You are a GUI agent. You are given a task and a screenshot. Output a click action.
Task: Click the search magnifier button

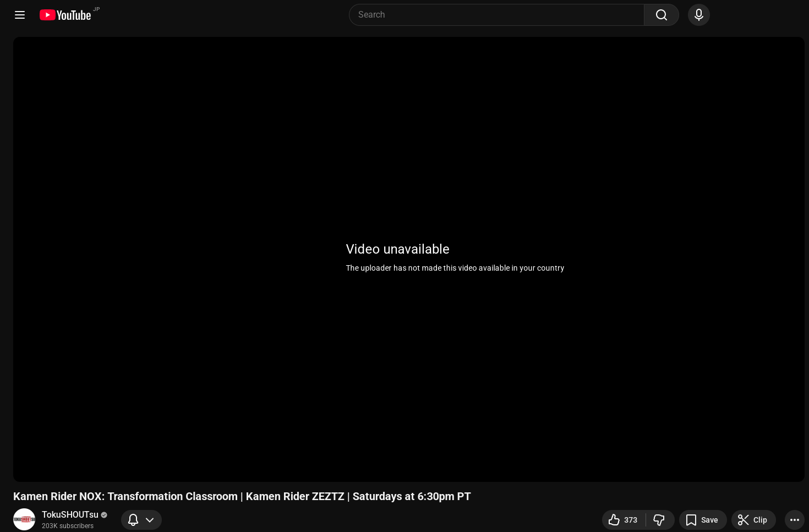pos(662,15)
